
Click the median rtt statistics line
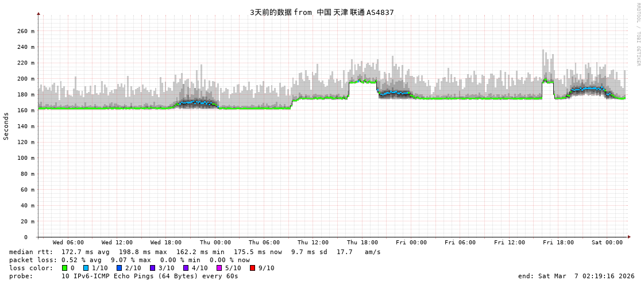195,252
